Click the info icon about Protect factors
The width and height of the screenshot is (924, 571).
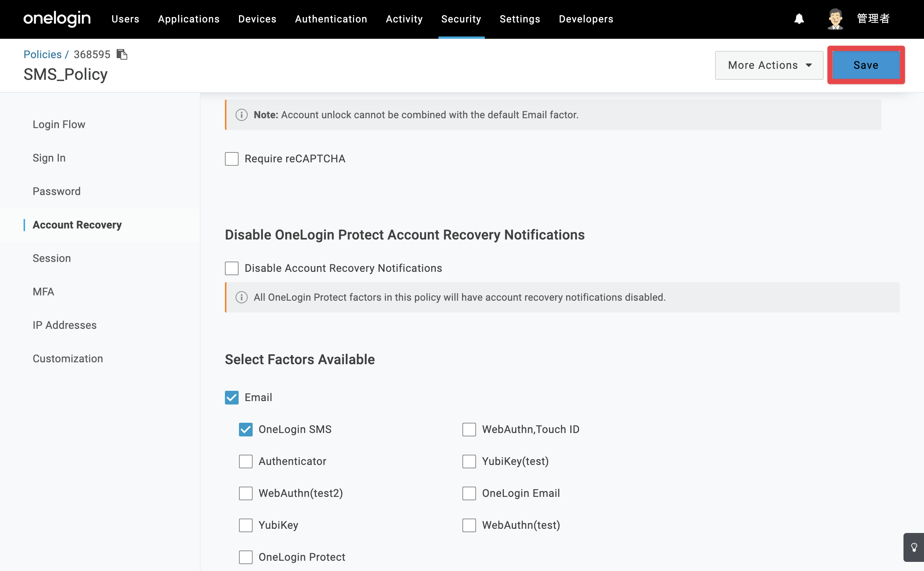click(242, 297)
